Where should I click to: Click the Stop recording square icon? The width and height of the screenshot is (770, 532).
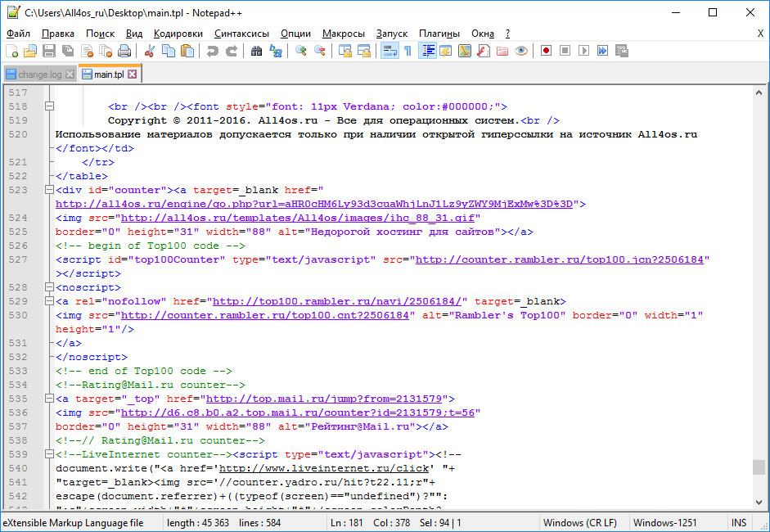tap(565, 51)
